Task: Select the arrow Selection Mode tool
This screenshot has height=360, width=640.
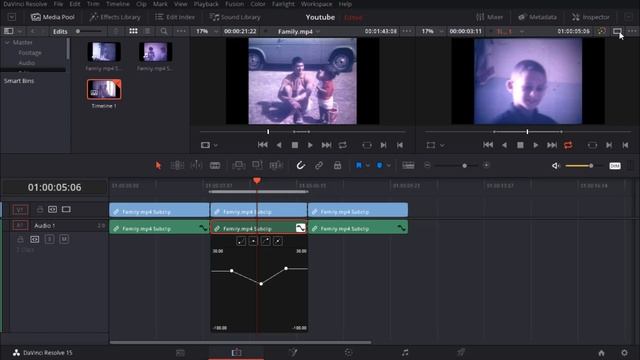Action: pos(158,165)
